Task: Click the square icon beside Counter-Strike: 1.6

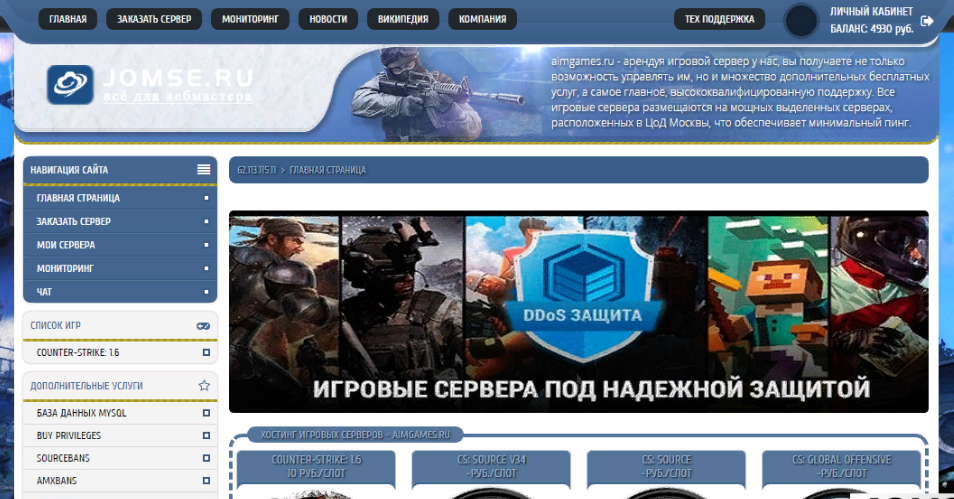Action: (x=206, y=353)
